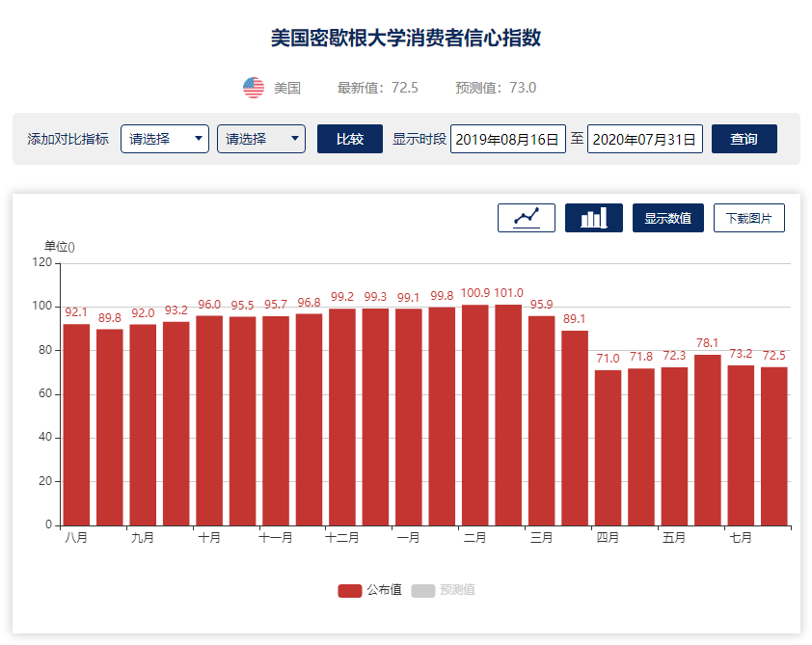Click 最新值: 72.5 text
This screenshot has width=812, height=645.
coord(377,88)
